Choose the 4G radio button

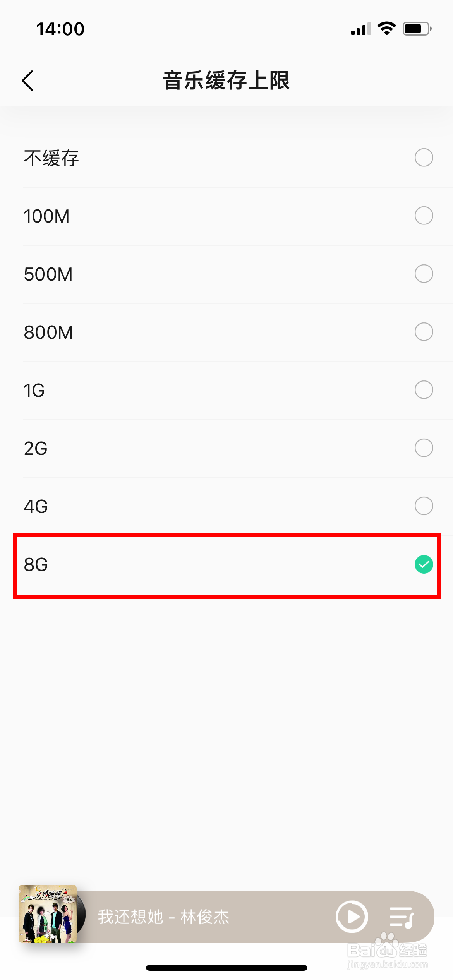tap(424, 506)
